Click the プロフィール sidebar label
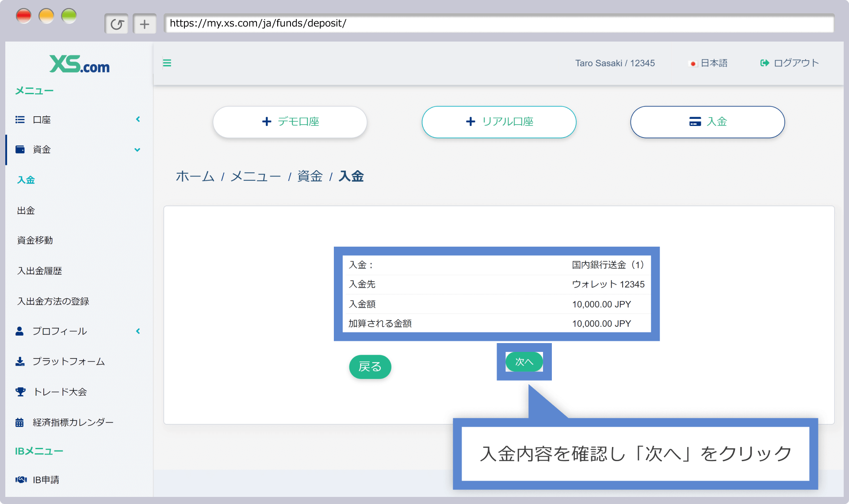 point(60,331)
